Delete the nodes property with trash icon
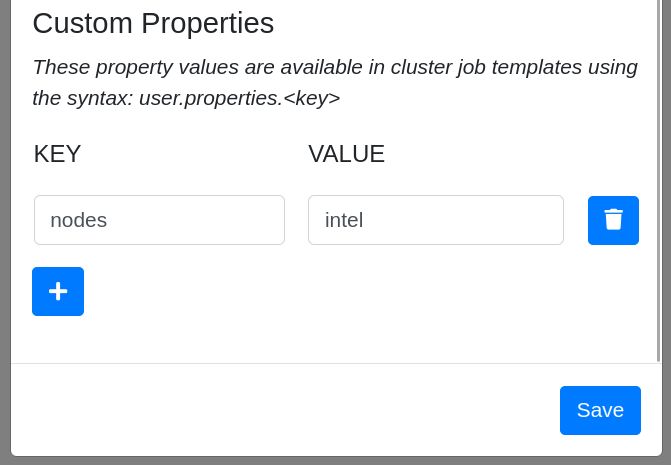The width and height of the screenshot is (671, 465). (x=613, y=220)
